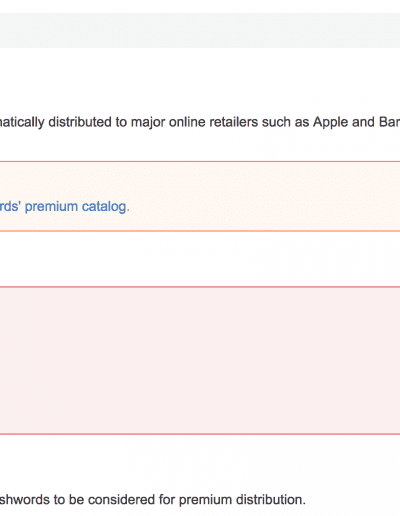Click the white area below pink box
Image resolution: width=400 pixels, height=516 pixels.
[200, 462]
